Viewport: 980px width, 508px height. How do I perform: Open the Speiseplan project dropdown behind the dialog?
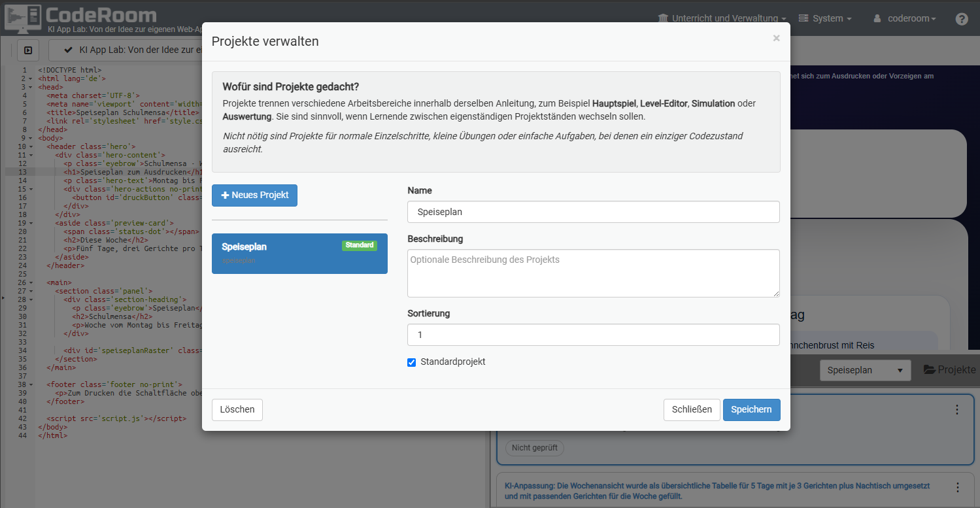[x=866, y=370]
